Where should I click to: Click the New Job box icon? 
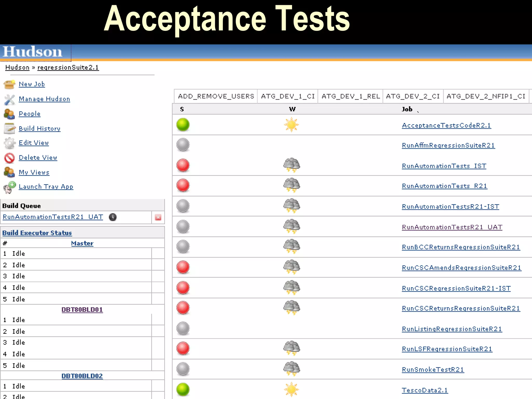pos(9,84)
